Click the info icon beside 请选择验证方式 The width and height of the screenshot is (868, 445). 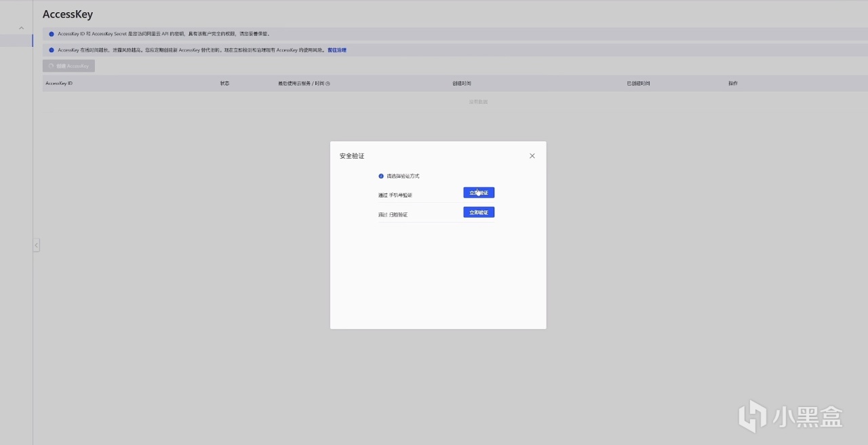pyautogui.click(x=381, y=176)
